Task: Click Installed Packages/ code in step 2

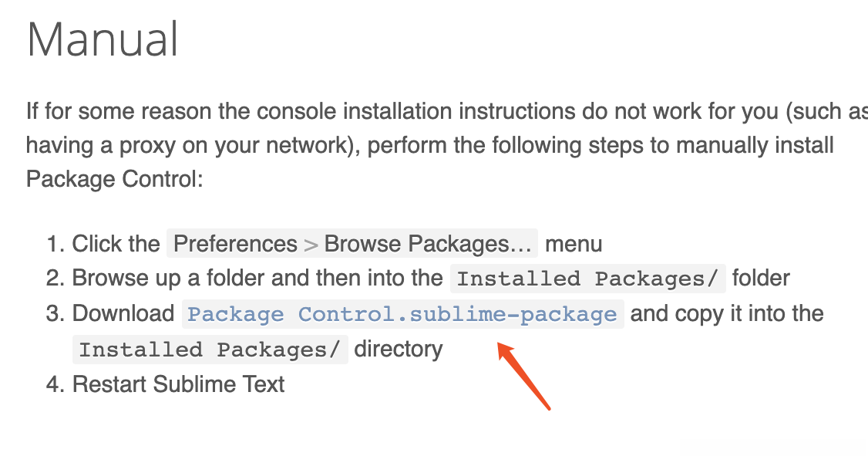Action: pyautogui.click(x=587, y=279)
